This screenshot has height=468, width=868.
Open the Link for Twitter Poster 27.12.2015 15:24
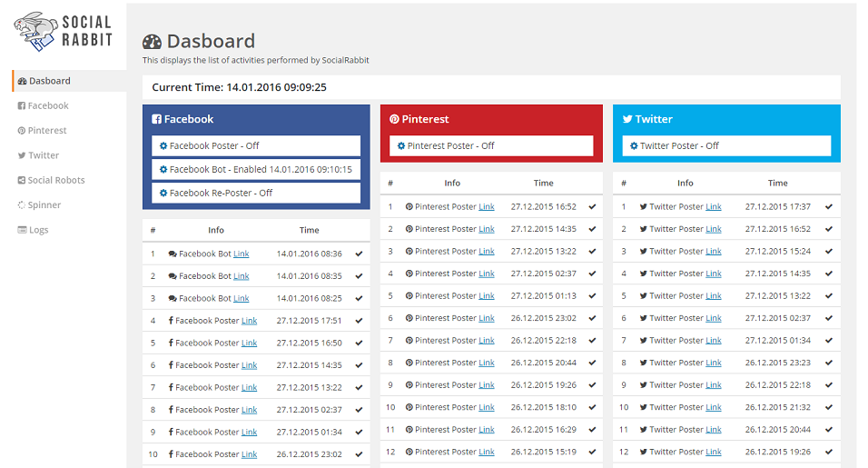[x=714, y=252]
